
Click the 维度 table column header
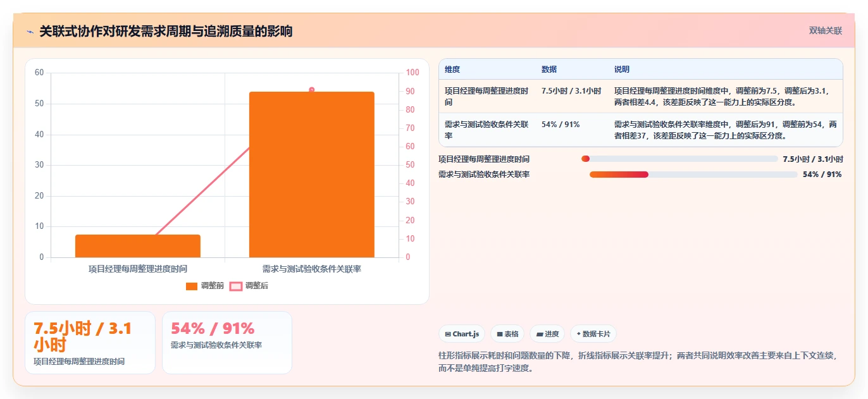452,70
